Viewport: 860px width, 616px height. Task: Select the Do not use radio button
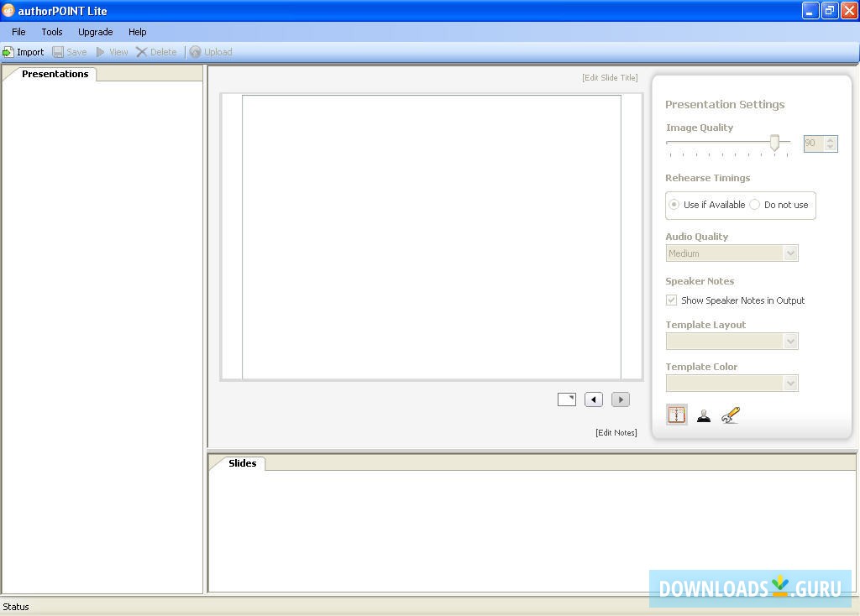point(754,204)
